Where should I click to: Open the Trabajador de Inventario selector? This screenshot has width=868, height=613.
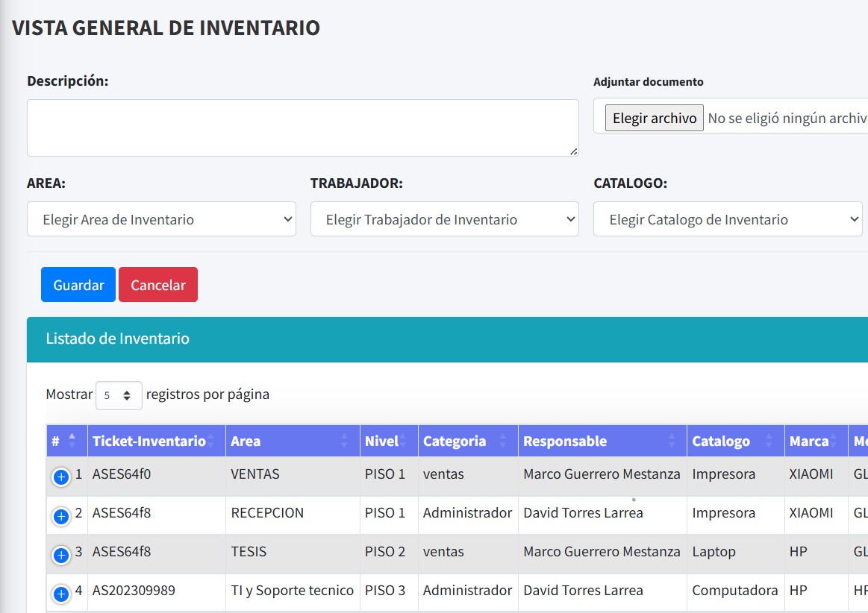tap(444, 219)
